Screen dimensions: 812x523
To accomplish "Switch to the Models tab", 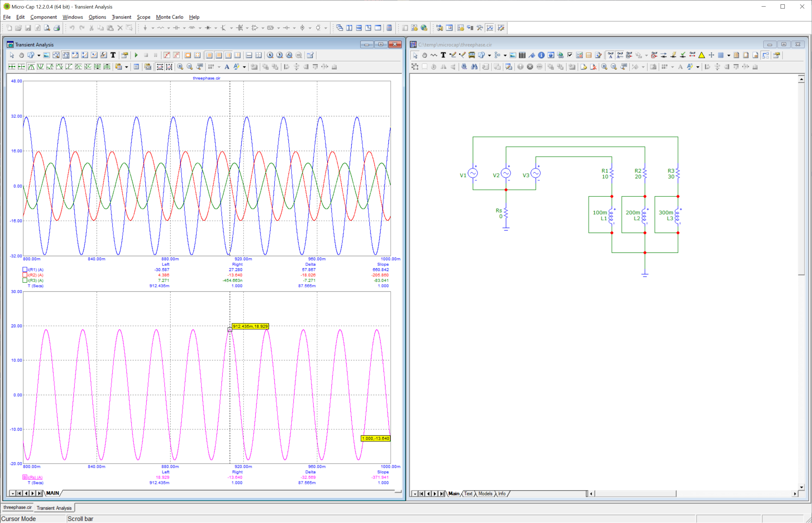I will [x=485, y=493].
